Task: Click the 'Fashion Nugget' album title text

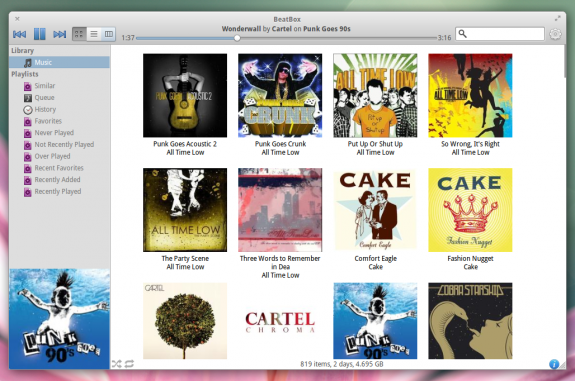Action: [x=470, y=258]
